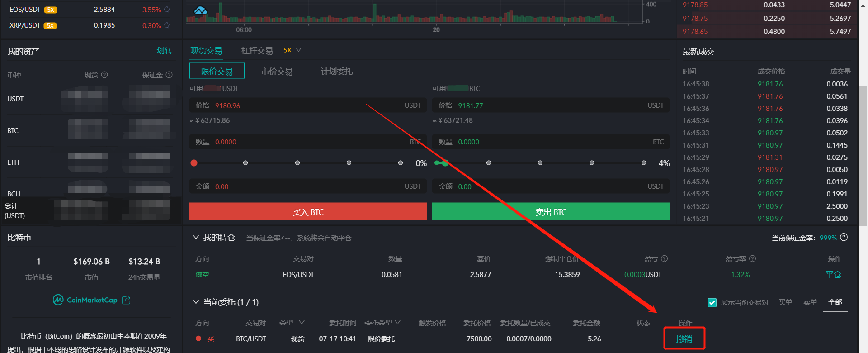Click order book price 9178.75
This screenshot has height=353, width=868.
click(x=695, y=19)
